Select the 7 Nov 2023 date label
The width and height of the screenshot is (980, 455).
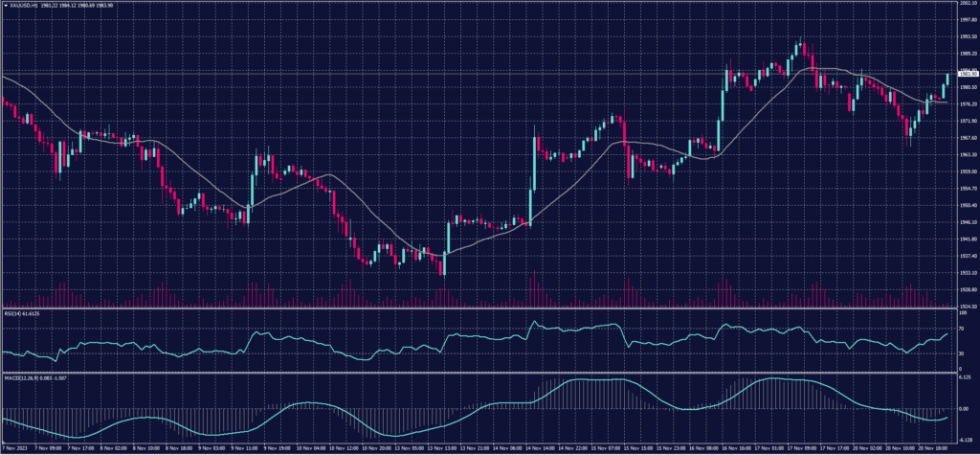coord(13,447)
